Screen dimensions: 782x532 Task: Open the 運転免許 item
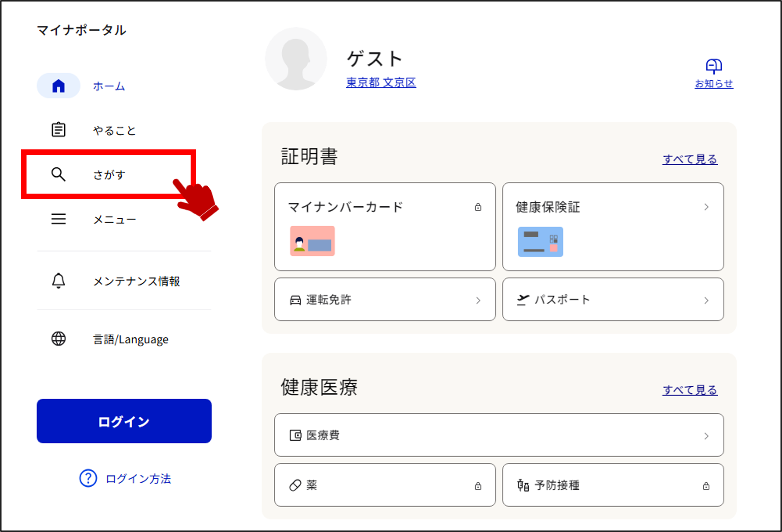pyautogui.click(x=385, y=299)
